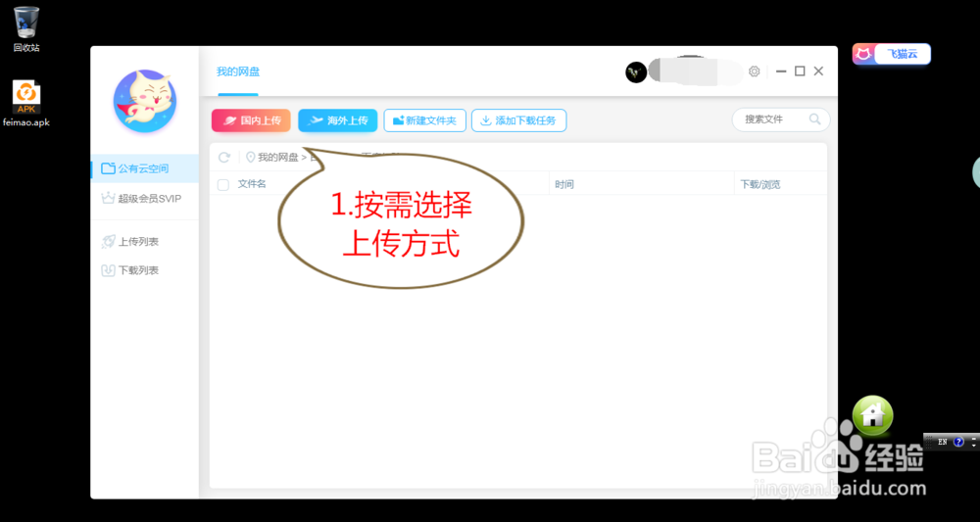Click the language bar help icon
980x522 pixels.
coord(959,442)
